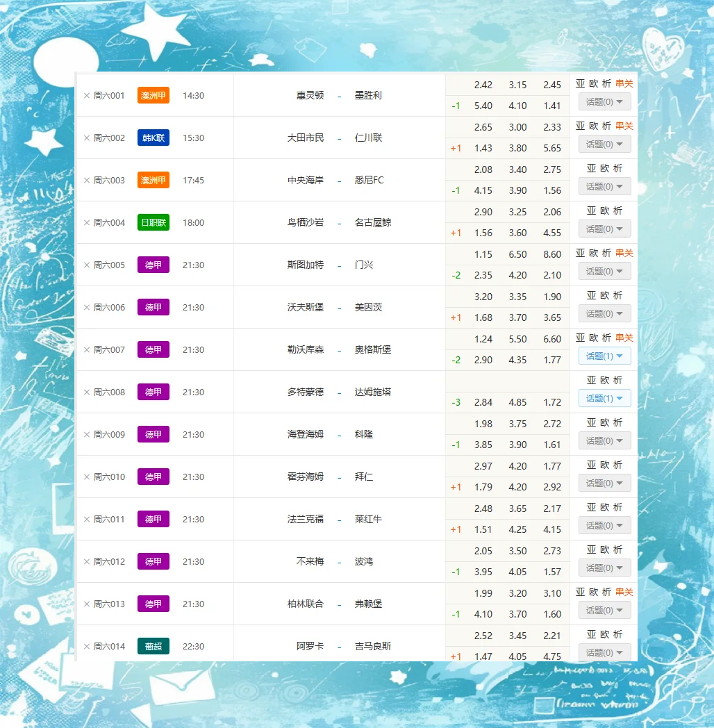Remove match 周六001 with its X icon
This screenshot has width=714, height=728.
click(x=87, y=96)
